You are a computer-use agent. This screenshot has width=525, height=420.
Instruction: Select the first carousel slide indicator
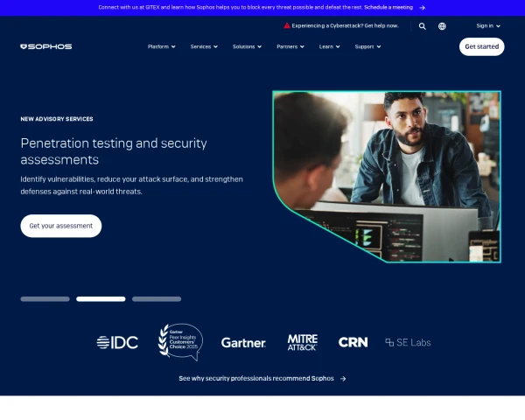[45, 298]
